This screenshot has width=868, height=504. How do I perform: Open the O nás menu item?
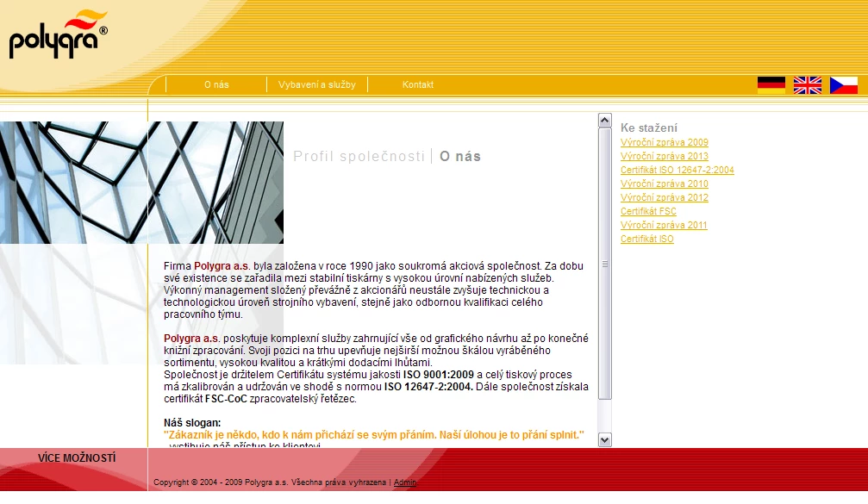point(216,84)
